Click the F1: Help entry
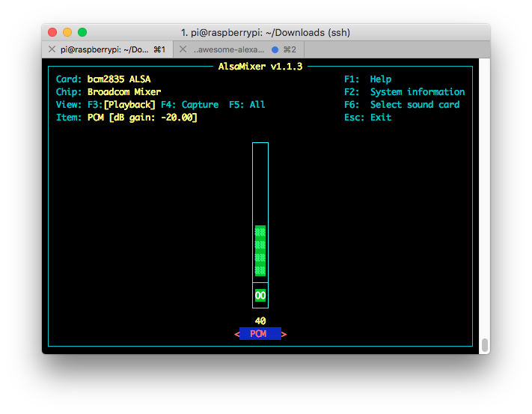 click(368, 79)
